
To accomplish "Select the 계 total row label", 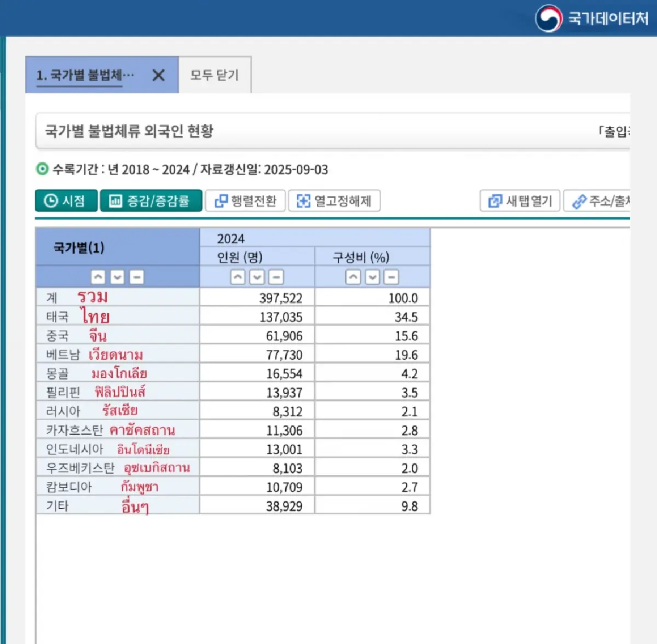I will click(x=51, y=298).
